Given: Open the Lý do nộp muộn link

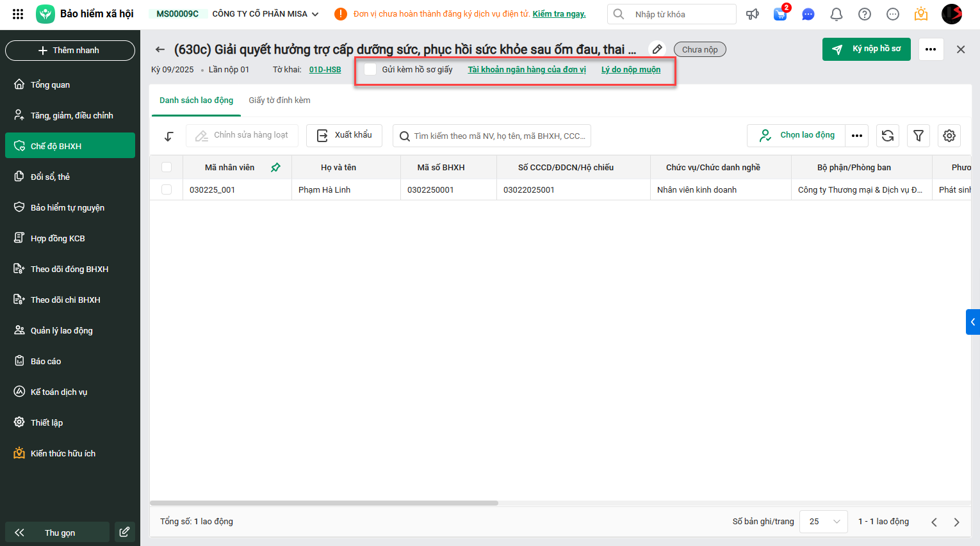Looking at the screenshot, I should [631, 70].
